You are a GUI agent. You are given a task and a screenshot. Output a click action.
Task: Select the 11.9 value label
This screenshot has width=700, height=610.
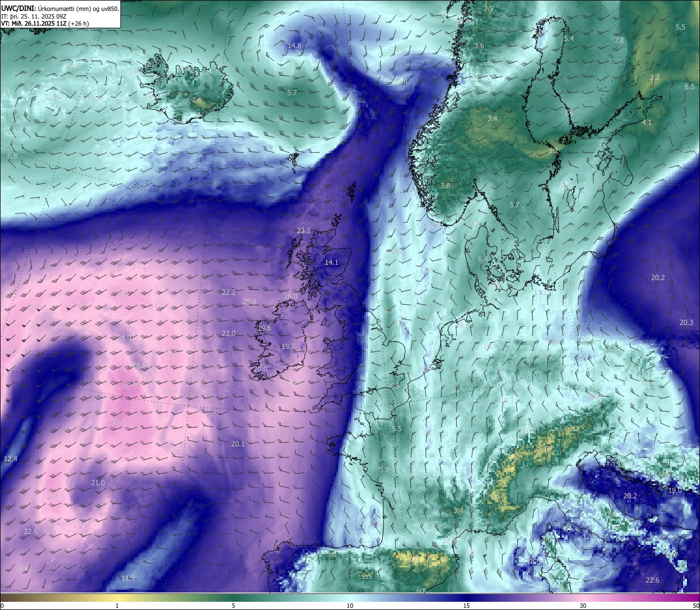coord(128,578)
